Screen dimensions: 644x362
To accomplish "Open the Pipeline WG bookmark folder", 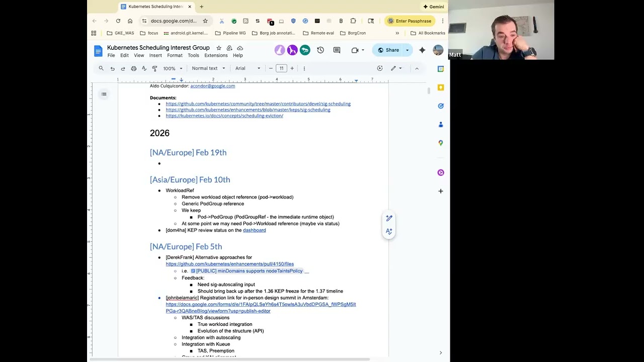I will tap(230, 33).
